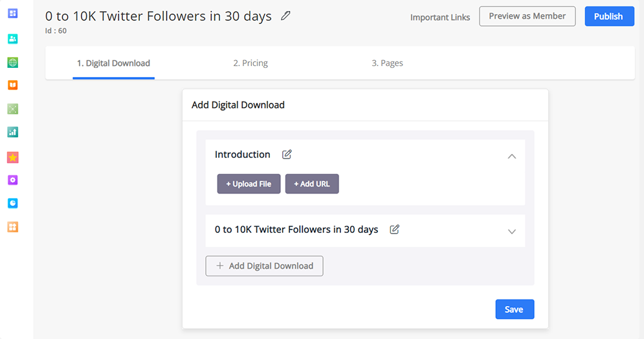
Task: Click the Add URL button
Action: coord(312,184)
